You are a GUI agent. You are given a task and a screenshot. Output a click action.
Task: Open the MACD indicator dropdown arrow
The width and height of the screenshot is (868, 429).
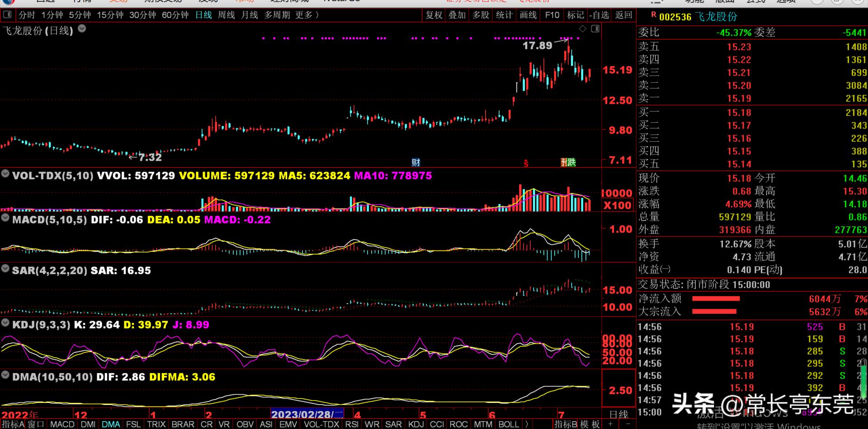(x=5, y=218)
